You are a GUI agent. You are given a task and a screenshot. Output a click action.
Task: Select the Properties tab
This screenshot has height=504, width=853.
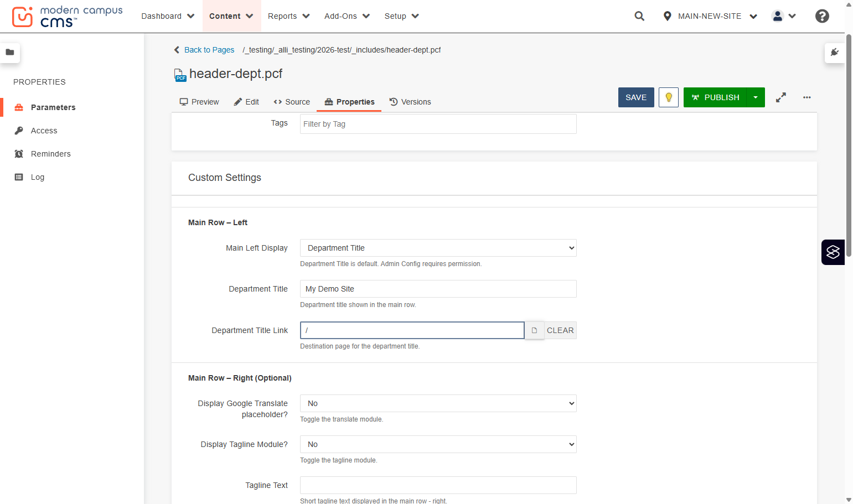(x=349, y=102)
